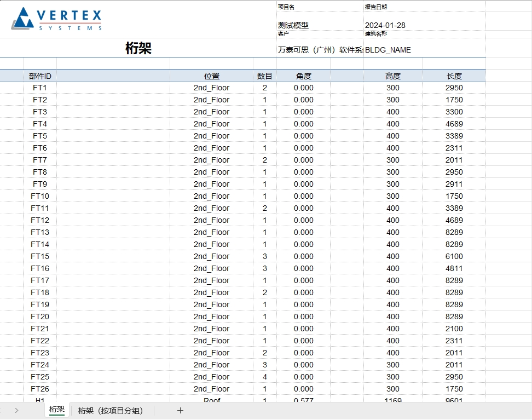Select the 角度 column header cell

click(x=304, y=76)
